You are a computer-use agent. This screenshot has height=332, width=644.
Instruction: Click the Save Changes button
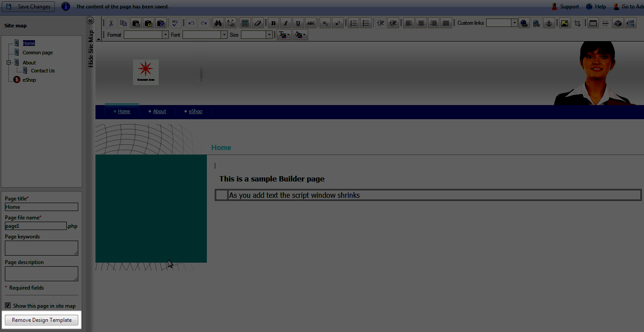(29, 7)
